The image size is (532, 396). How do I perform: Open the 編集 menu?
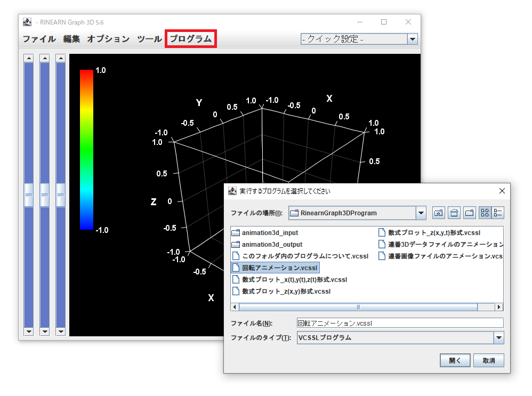(71, 39)
